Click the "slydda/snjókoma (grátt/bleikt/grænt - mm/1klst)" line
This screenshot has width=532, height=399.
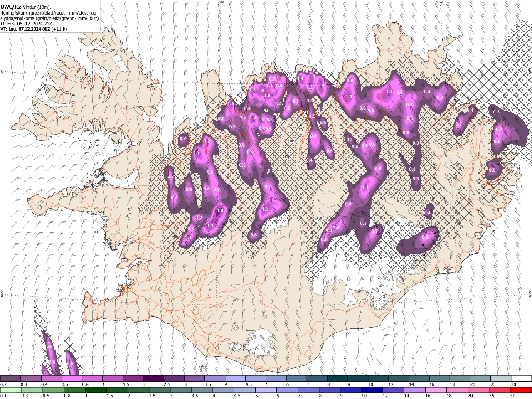click(49, 18)
